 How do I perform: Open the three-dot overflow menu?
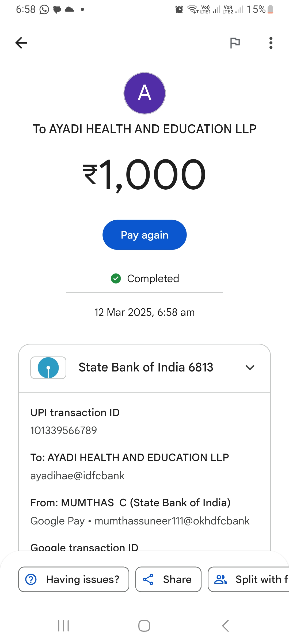click(x=271, y=43)
